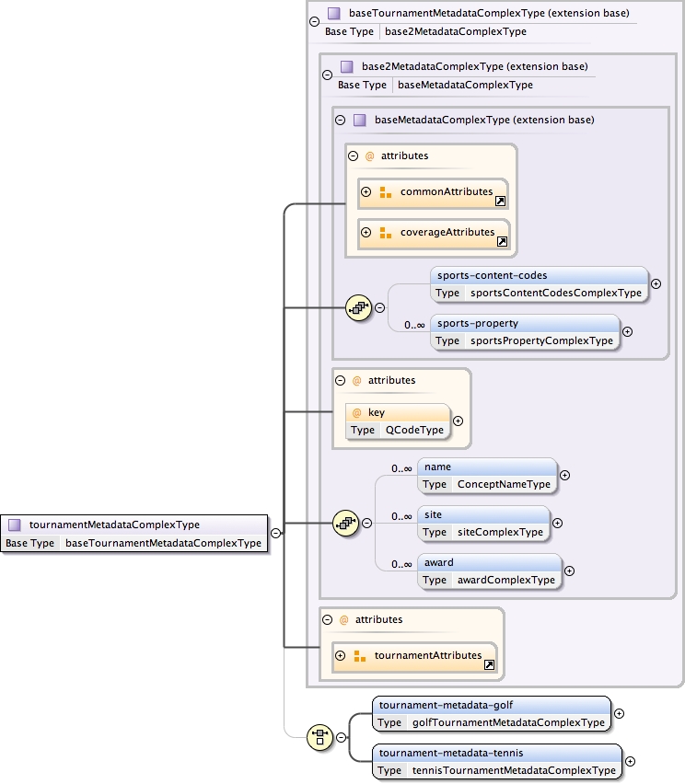Viewport: 685px width, 784px height.
Task: Click the tournamentAttributes reference arrow icon
Action: pos(489,664)
